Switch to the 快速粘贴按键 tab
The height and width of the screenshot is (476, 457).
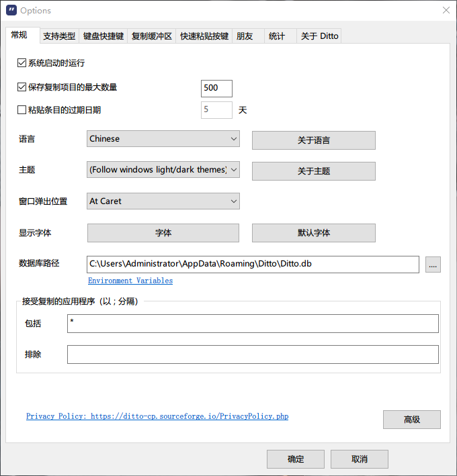point(204,36)
